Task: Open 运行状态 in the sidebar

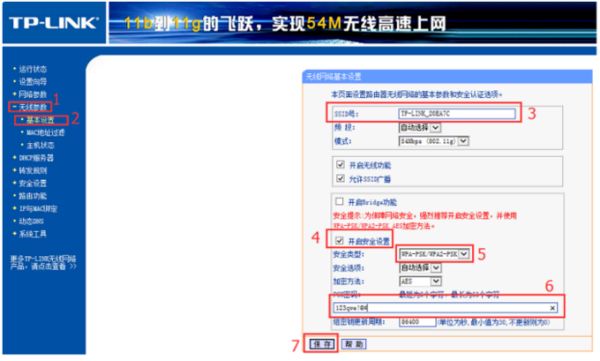Action: (x=33, y=69)
